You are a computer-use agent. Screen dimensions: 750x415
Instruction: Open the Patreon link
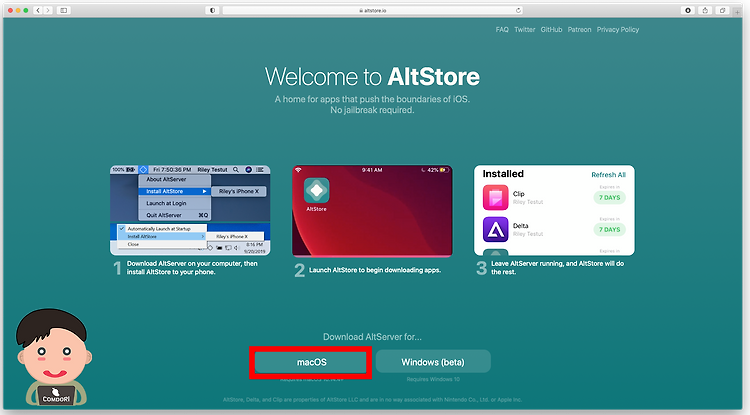pos(579,30)
